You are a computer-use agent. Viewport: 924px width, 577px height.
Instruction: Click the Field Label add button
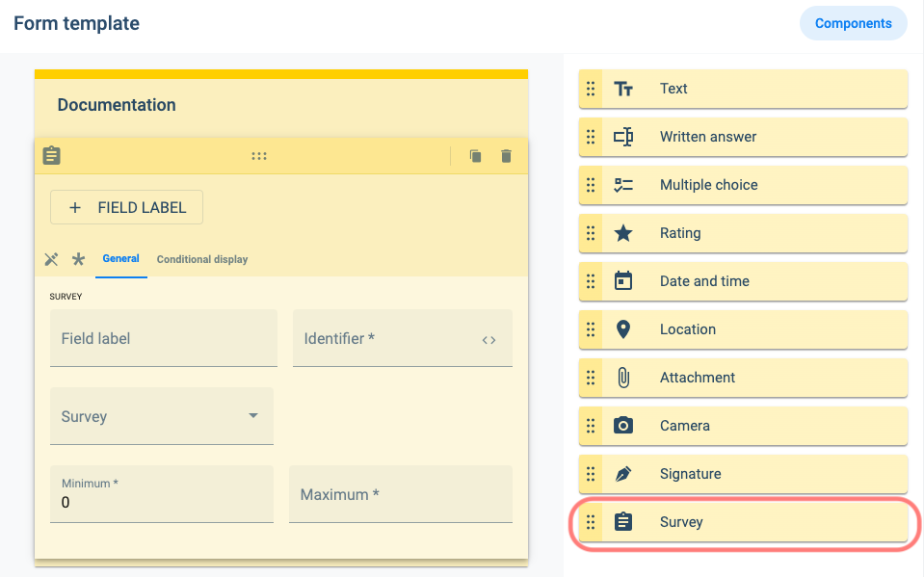(126, 207)
